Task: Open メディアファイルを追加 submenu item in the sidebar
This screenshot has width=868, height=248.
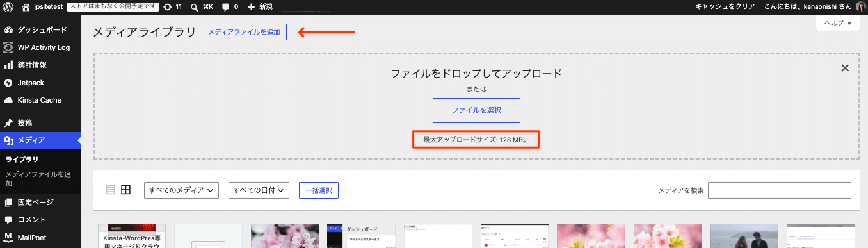Action: pyautogui.click(x=38, y=178)
